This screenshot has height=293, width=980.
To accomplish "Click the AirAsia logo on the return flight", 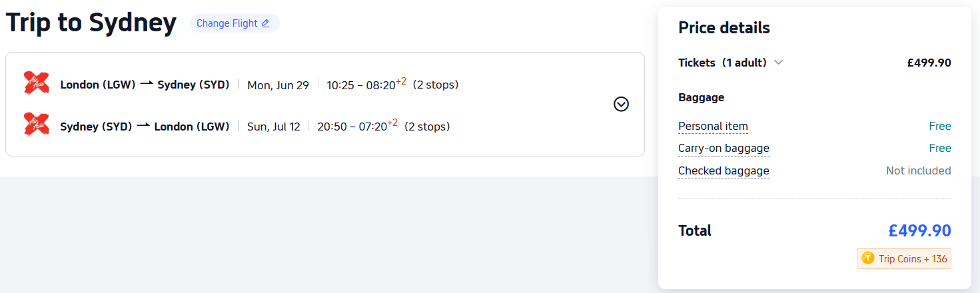I will click(x=36, y=125).
